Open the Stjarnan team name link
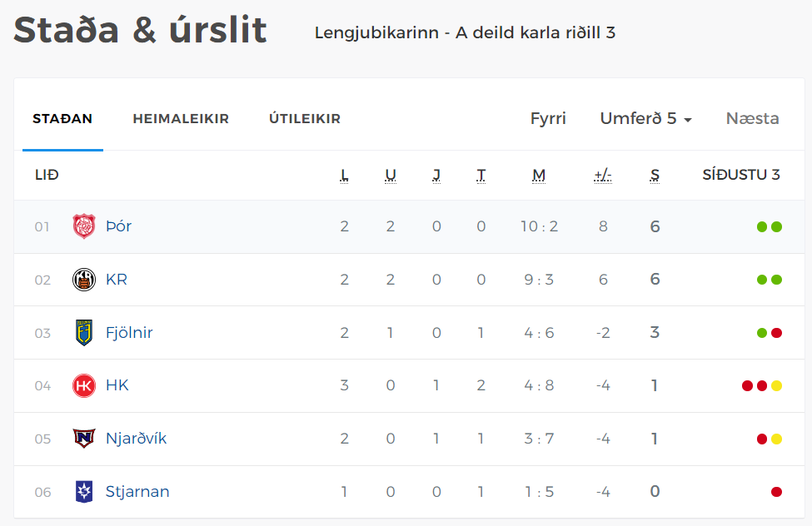812x526 pixels. (137, 491)
